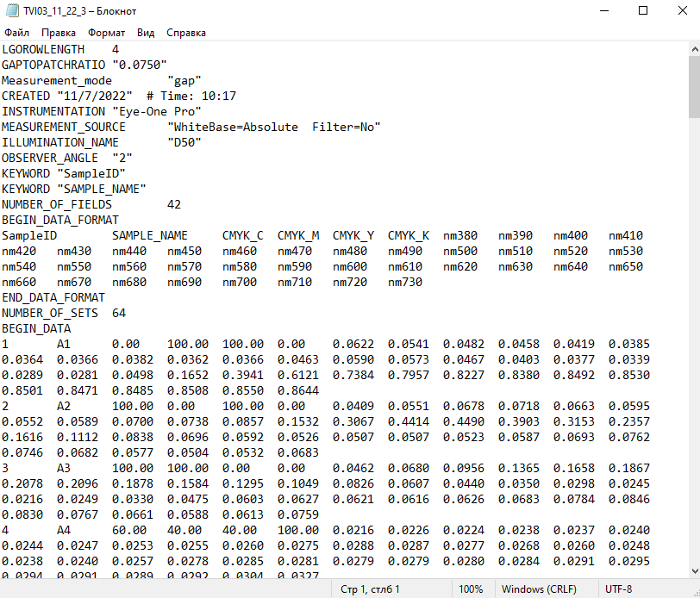
Task: Open the Справка menu
Action: click(186, 33)
